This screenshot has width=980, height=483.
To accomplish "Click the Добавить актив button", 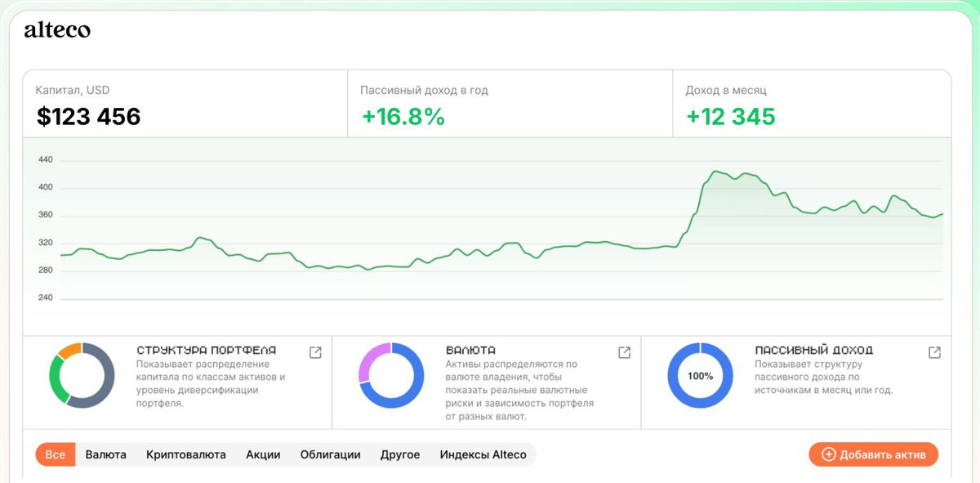I will pyautogui.click(x=874, y=454).
